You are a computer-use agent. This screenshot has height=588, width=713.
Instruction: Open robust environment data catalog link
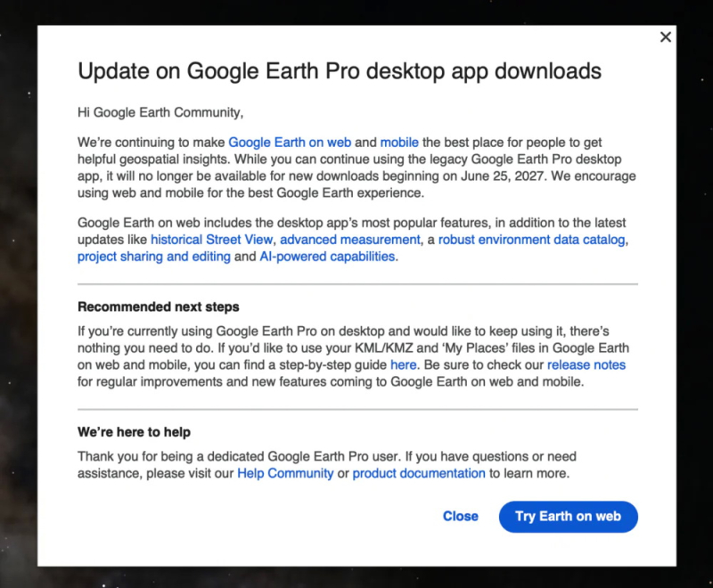pyautogui.click(x=531, y=240)
